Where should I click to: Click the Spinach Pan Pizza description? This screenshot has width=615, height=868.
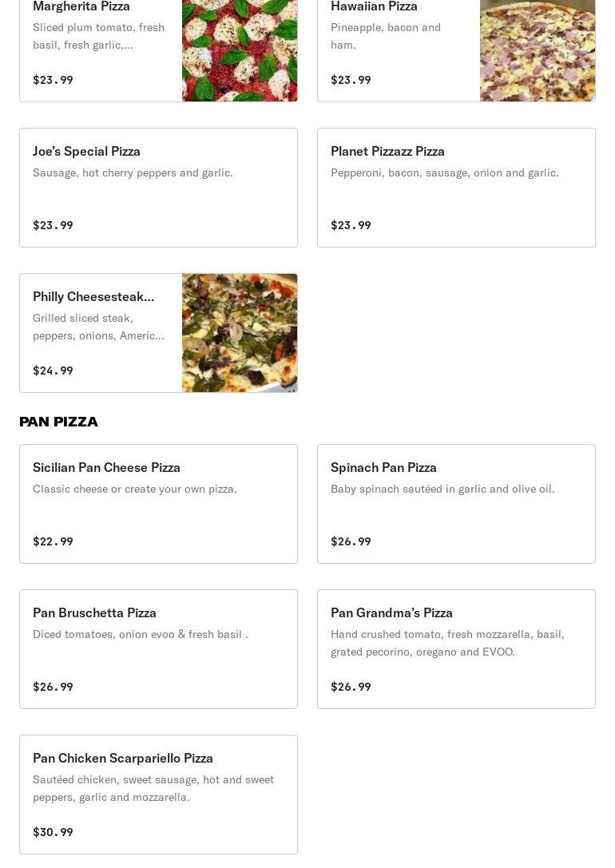tap(442, 489)
